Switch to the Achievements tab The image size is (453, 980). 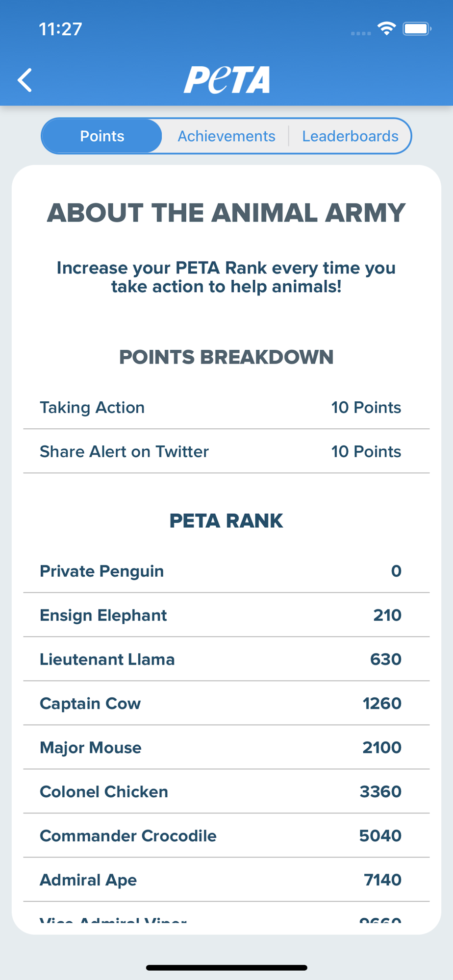click(226, 136)
